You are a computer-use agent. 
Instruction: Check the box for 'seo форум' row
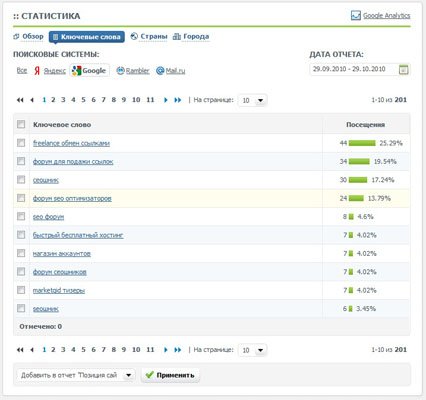21,217
